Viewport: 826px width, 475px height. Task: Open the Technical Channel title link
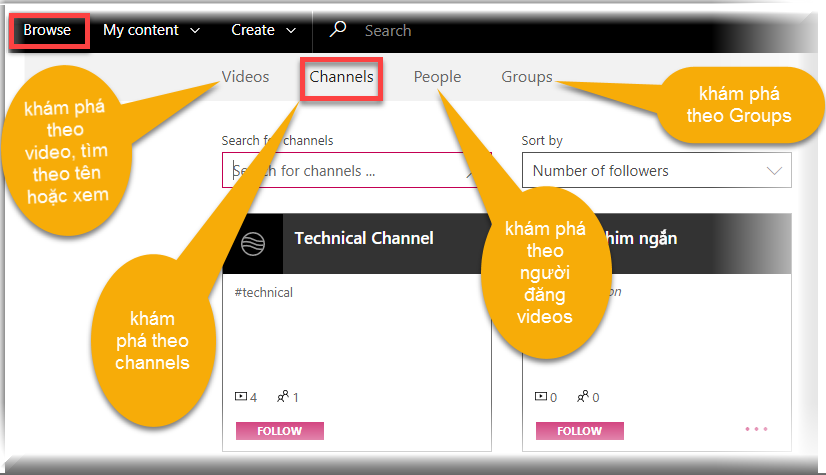[364, 238]
